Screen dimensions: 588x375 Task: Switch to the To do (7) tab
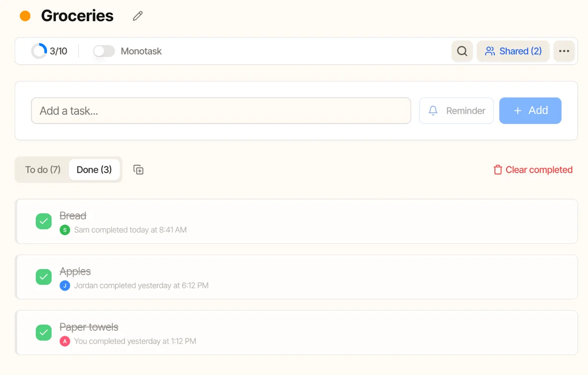pos(43,170)
